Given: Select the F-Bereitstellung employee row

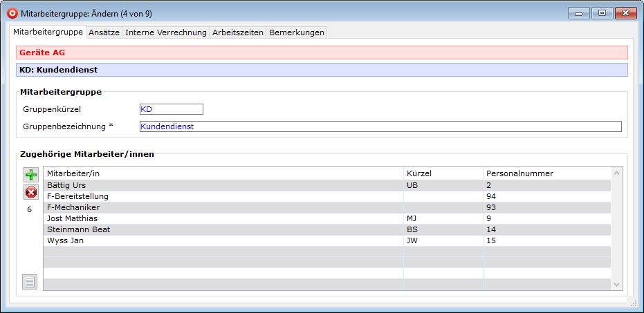Looking at the screenshot, I should pyautogui.click(x=223, y=196).
